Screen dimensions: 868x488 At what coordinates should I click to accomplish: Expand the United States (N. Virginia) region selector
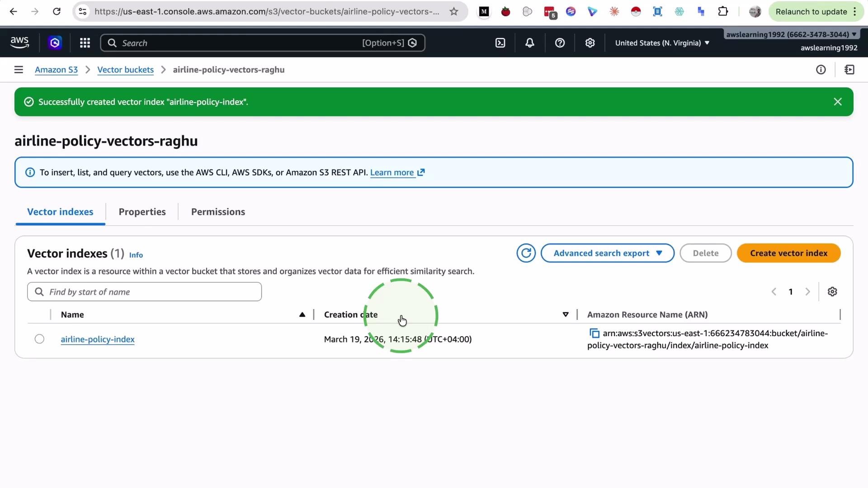click(x=662, y=43)
